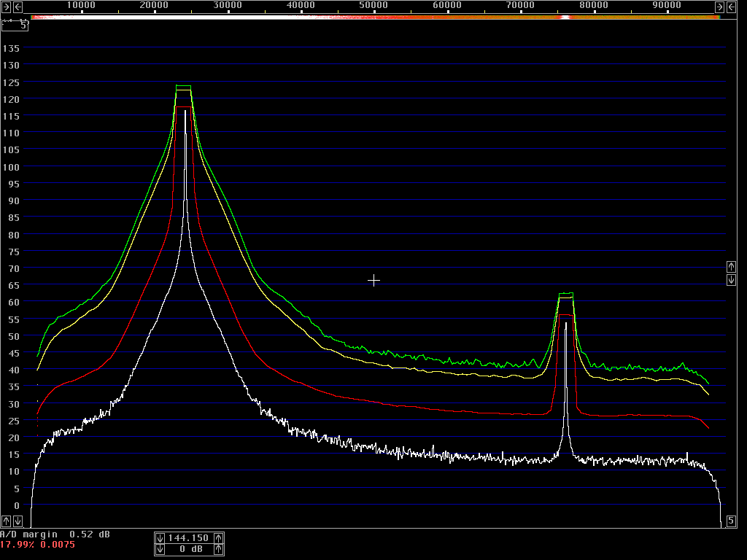Click the 135 dB scale label
Image resolution: width=747 pixels, height=560 pixels.
tap(11, 49)
